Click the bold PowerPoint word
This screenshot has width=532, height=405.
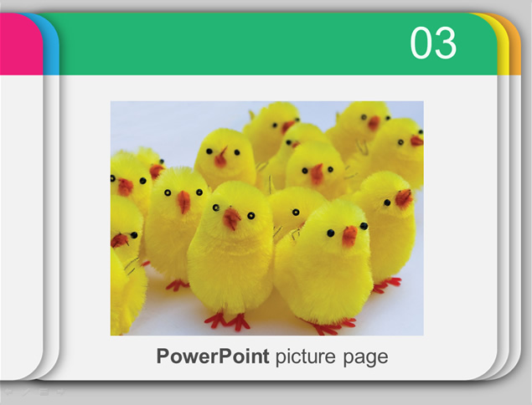[213, 356]
